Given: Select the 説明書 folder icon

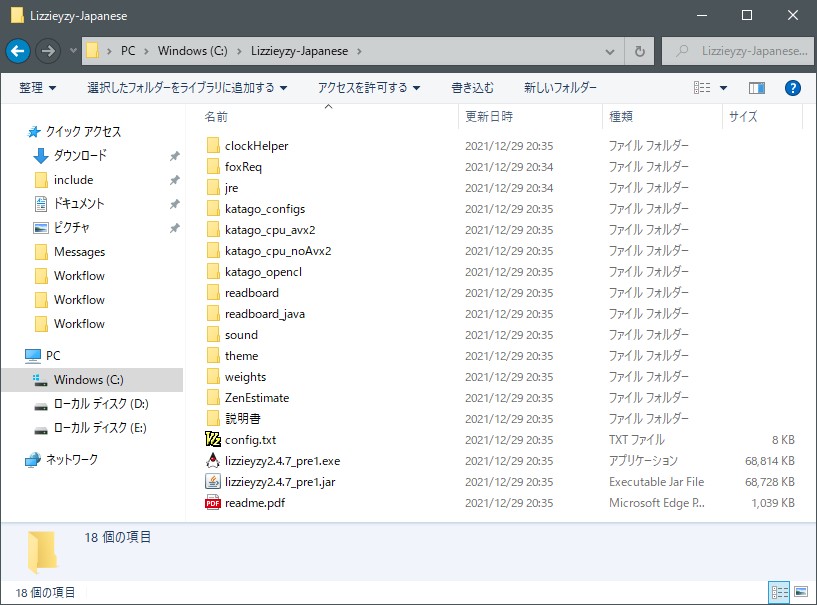Looking at the screenshot, I should click(213, 418).
